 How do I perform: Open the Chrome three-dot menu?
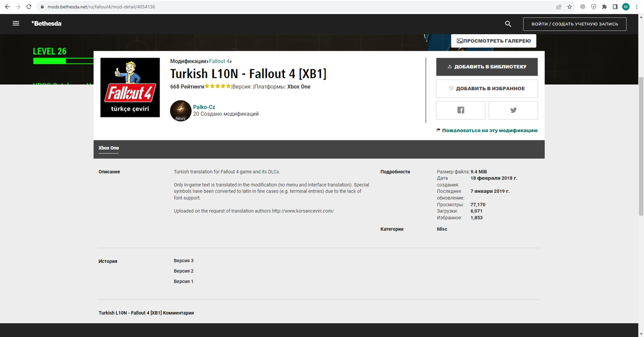click(637, 7)
